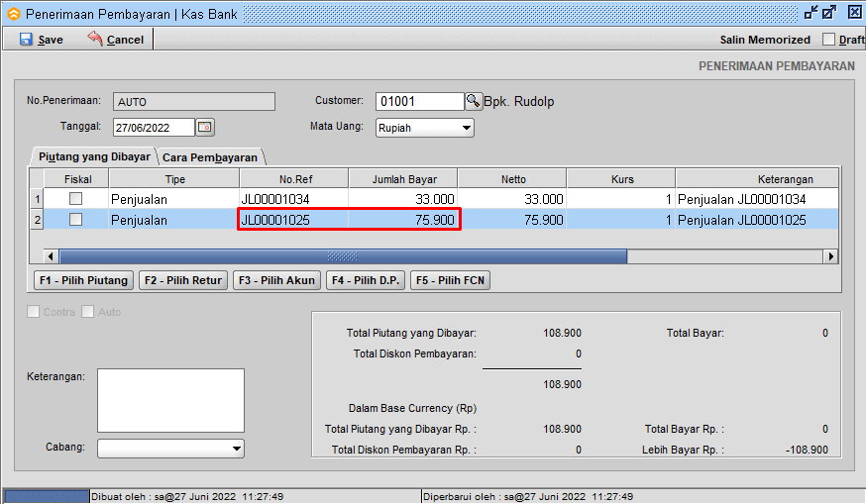Click Keterangan cell Penjualan JL00001025

click(x=757, y=220)
